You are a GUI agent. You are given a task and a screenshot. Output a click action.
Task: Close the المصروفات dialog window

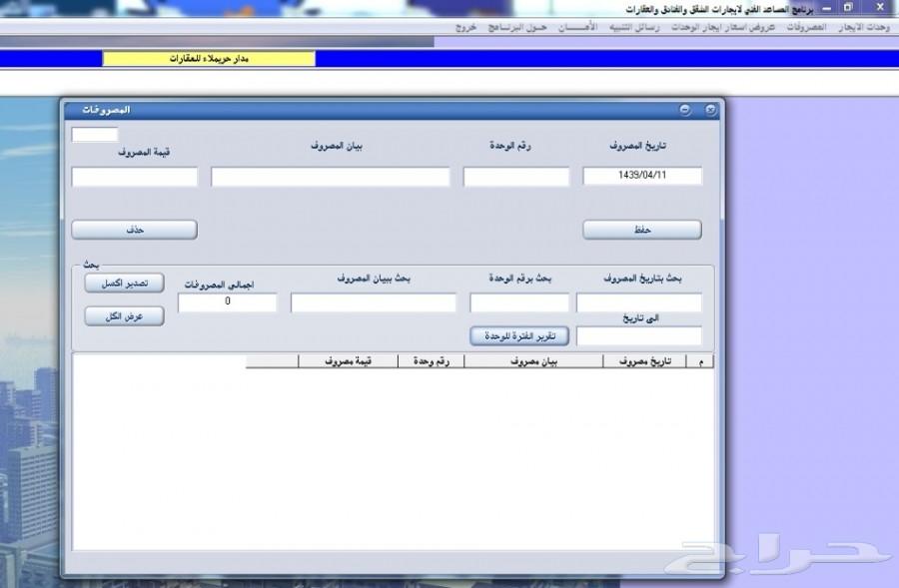(x=710, y=110)
